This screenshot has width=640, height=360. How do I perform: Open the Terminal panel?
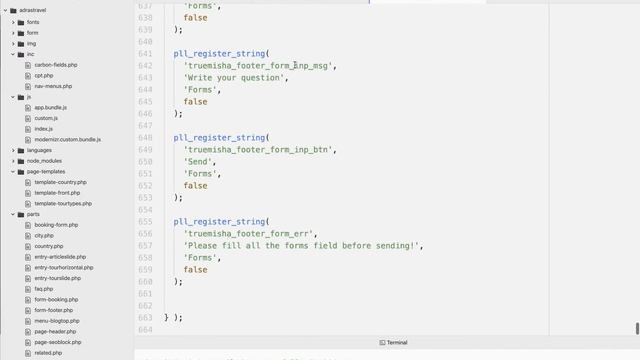[393, 342]
